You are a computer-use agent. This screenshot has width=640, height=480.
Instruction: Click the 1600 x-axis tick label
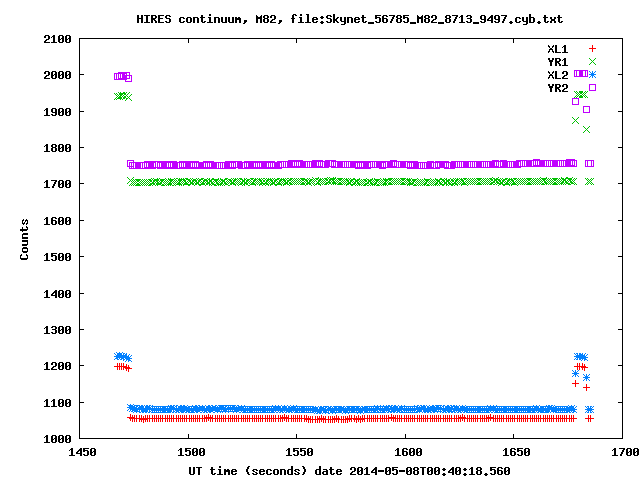click(x=408, y=452)
